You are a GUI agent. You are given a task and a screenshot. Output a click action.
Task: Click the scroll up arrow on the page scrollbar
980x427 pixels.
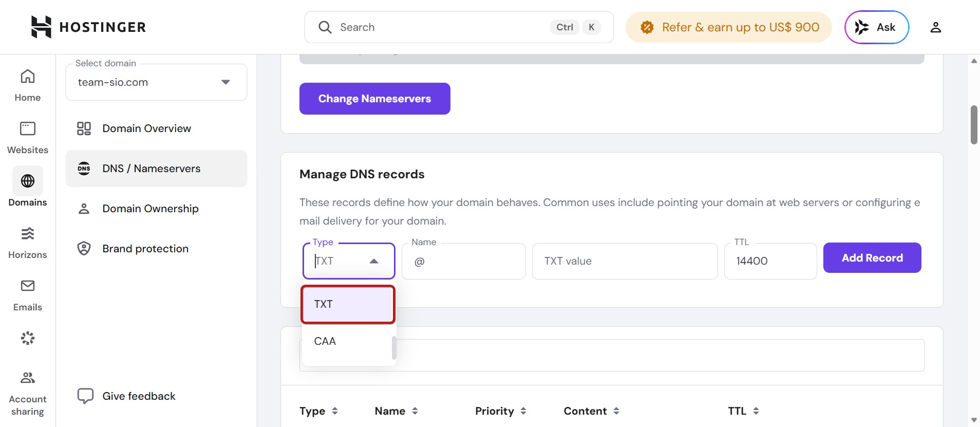pos(974,61)
